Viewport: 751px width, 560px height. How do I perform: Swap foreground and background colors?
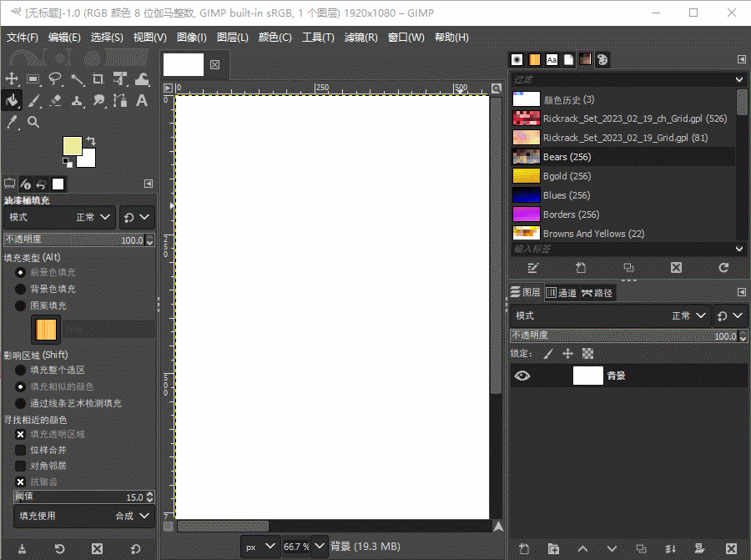pos(90,141)
